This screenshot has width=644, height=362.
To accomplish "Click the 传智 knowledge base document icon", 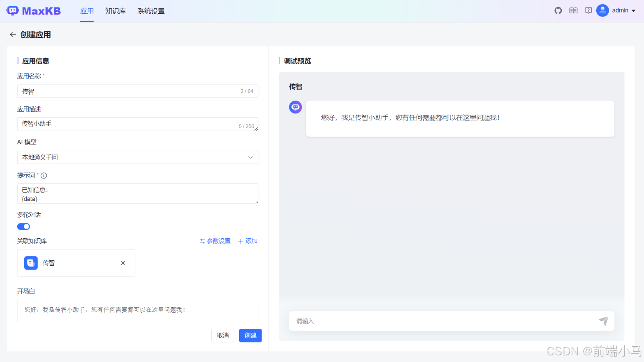I will point(31,263).
